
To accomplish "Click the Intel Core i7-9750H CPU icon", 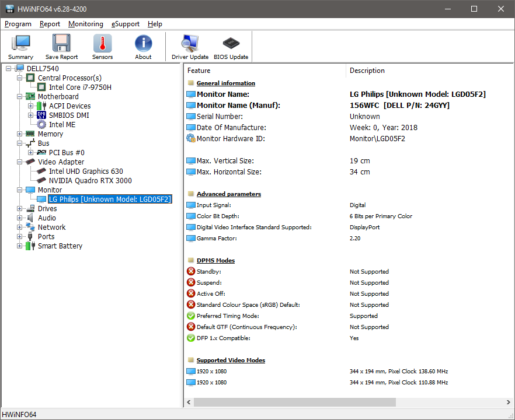I will click(41, 87).
